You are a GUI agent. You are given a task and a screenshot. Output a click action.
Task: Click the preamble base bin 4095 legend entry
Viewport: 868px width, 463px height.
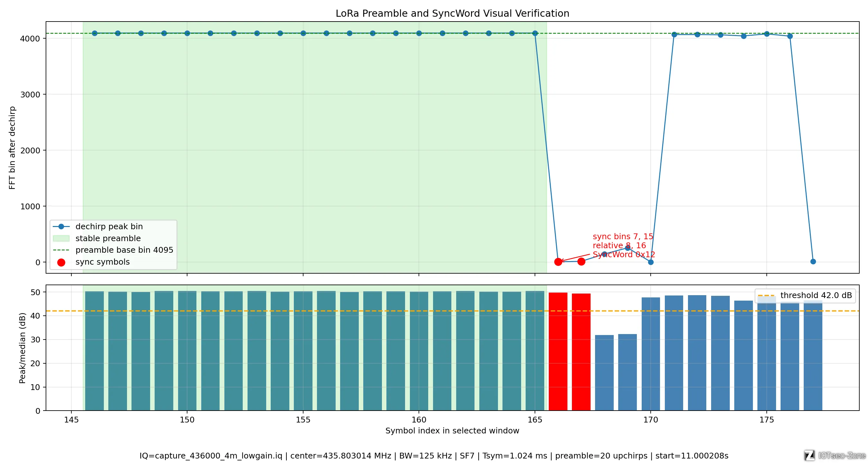coord(113,250)
